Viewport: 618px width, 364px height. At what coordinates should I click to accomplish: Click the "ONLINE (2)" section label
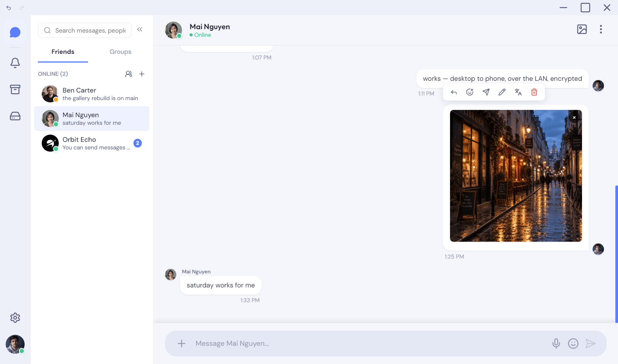[53, 74]
